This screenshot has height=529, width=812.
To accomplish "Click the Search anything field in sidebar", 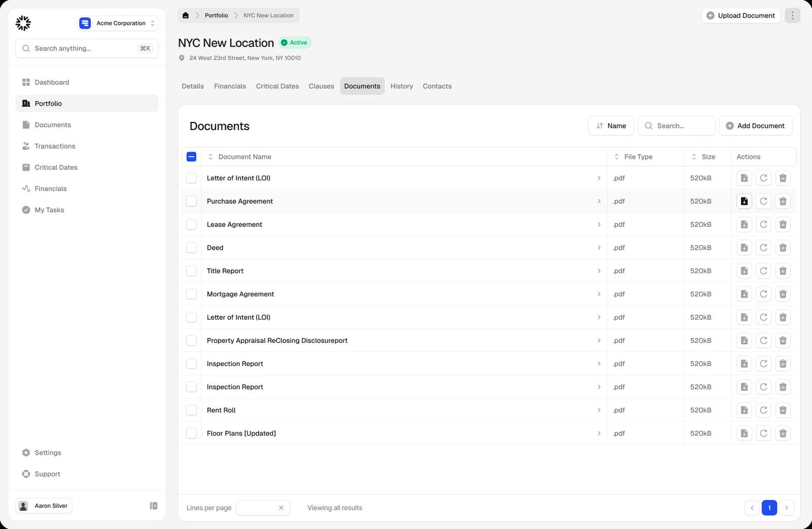I will [x=87, y=48].
